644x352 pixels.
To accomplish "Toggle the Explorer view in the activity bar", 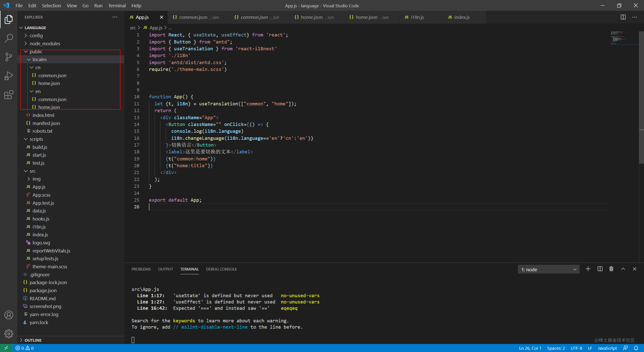I will click(x=9, y=19).
